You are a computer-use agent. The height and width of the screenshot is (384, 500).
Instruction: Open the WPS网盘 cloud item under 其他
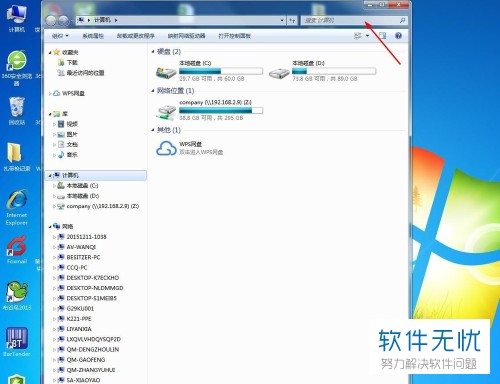click(x=190, y=148)
